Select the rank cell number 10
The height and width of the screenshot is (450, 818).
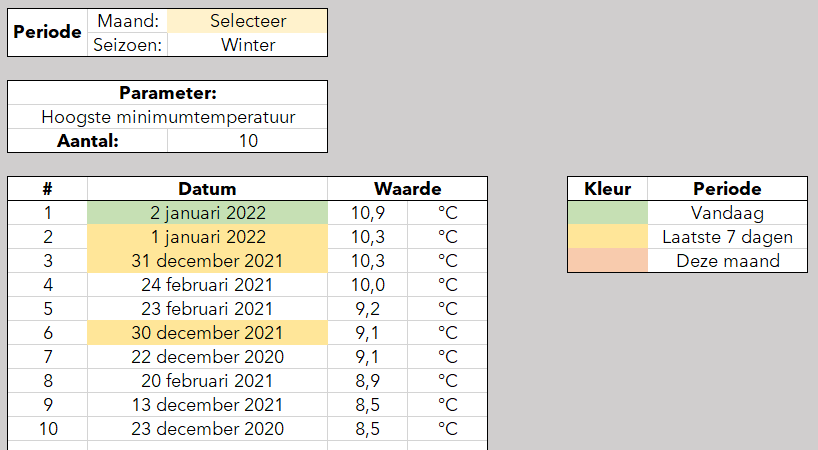(x=47, y=429)
